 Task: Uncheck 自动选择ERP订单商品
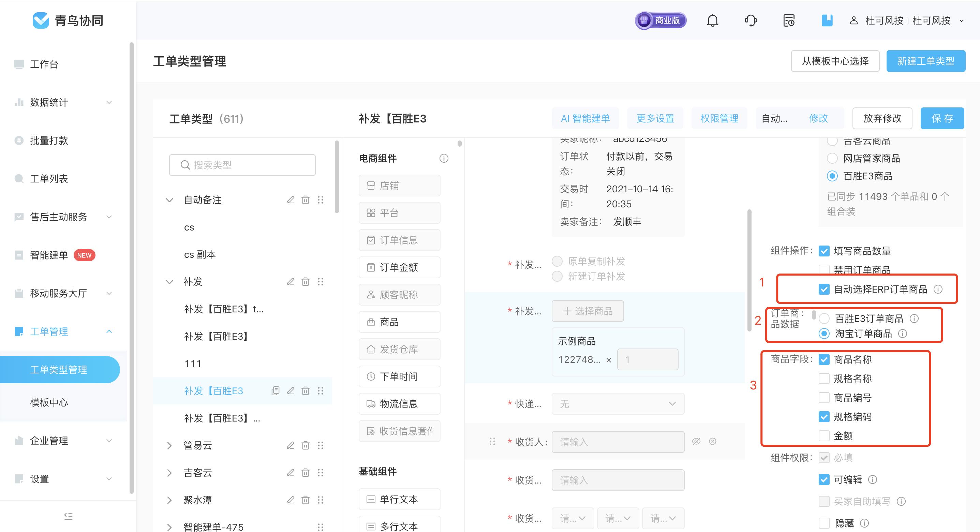click(x=824, y=290)
